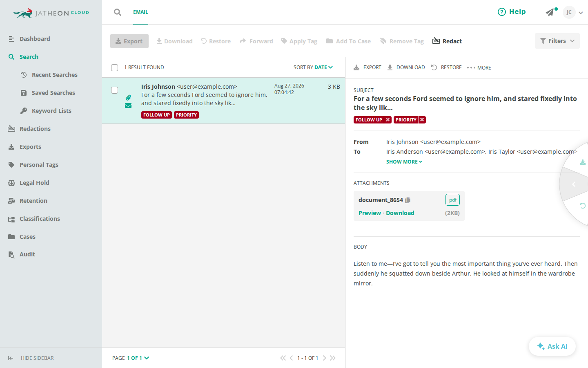Switch to the EMAIL tab

point(140,12)
